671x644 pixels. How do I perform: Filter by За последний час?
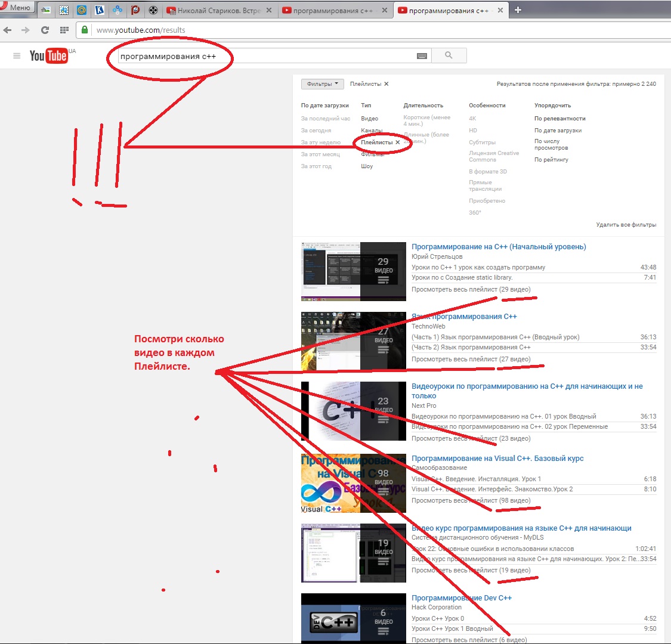[x=325, y=119]
